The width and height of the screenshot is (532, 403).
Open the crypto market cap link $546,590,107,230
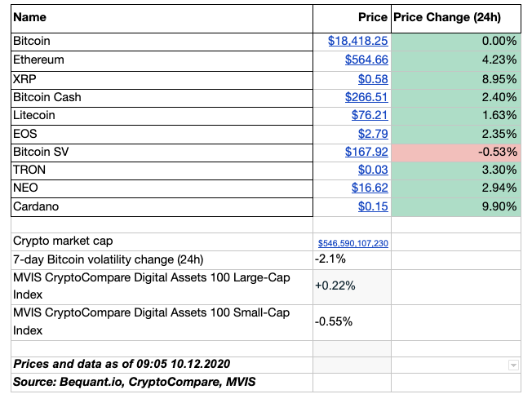[352, 243]
